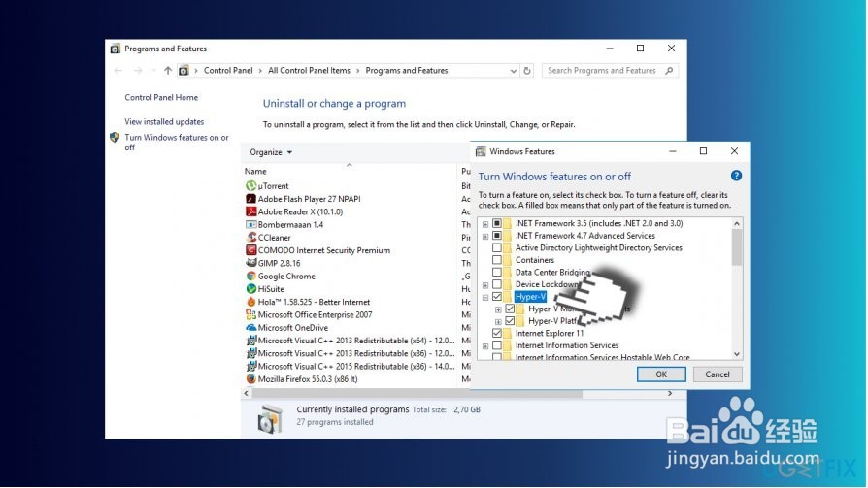Screen dimensions: 868x488
Task: Click scroll down arrow in Windows Features list
Action: (736, 354)
